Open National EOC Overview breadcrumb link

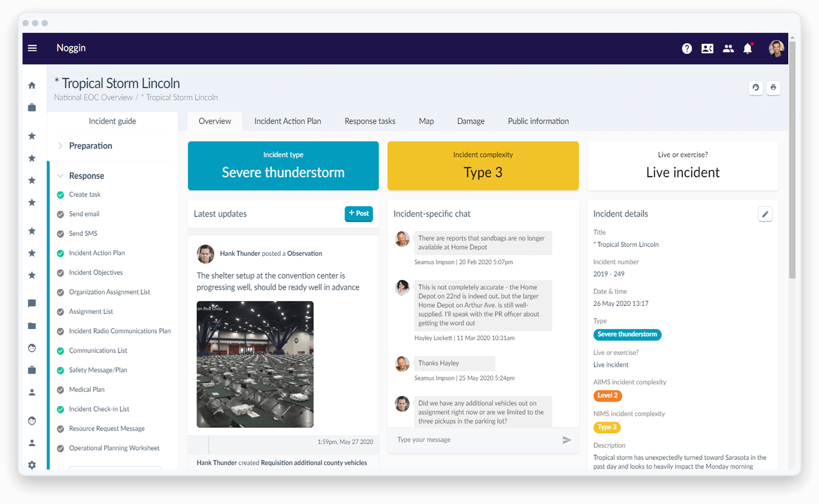click(93, 98)
